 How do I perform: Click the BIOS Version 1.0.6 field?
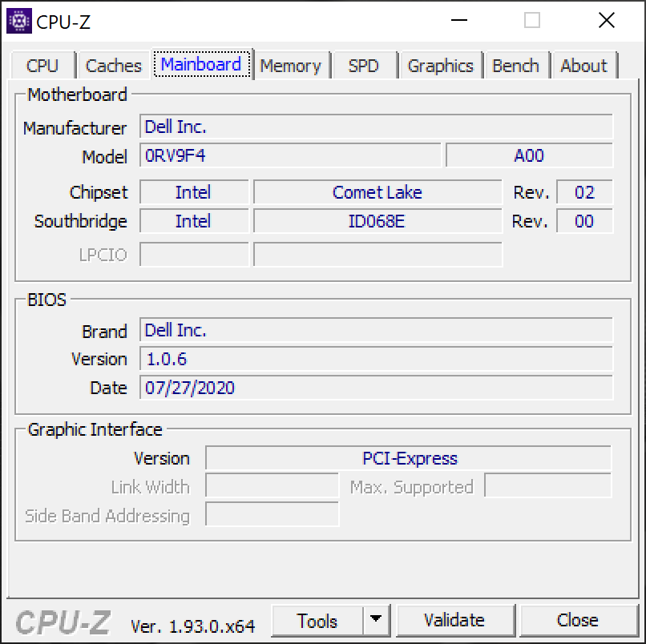[376, 359]
